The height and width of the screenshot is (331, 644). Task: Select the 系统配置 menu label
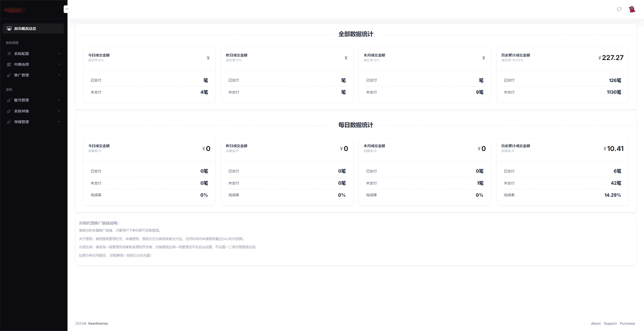coord(21,54)
